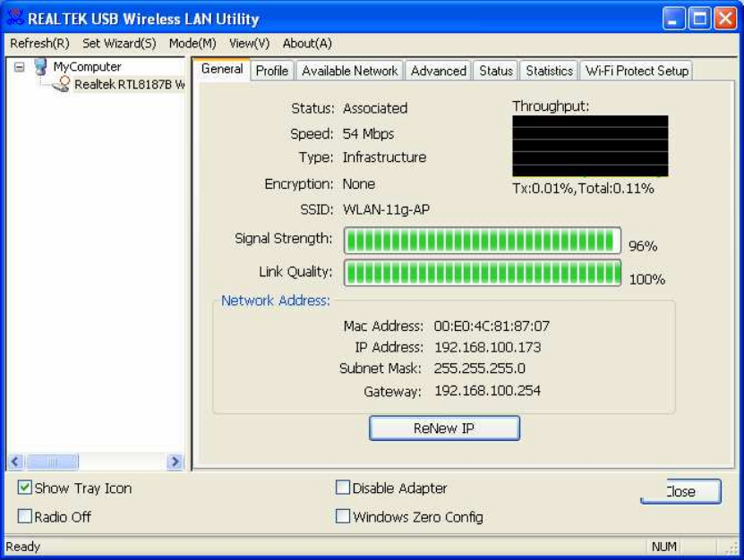
Task: Open the Available Network tab
Action: tap(350, 71)
